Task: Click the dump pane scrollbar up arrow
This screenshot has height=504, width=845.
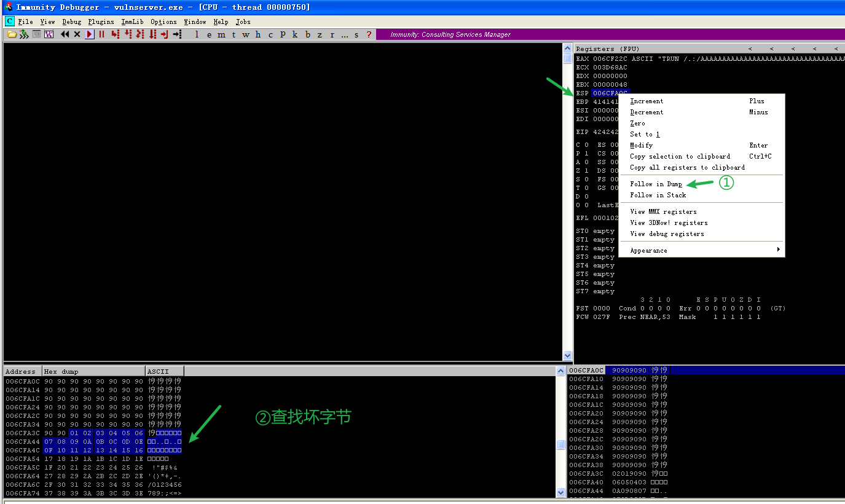Action: click(x=560, y=371)
